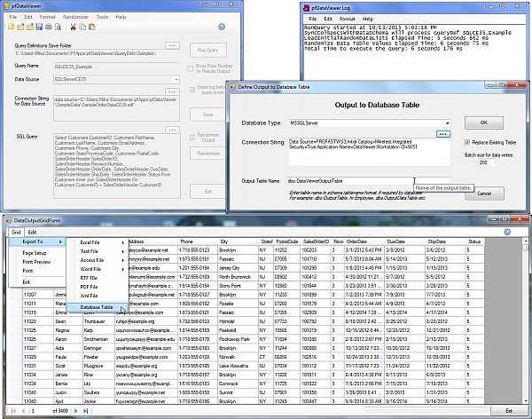Click ellipsis button above Connection String for Data Source

[172, 92]
